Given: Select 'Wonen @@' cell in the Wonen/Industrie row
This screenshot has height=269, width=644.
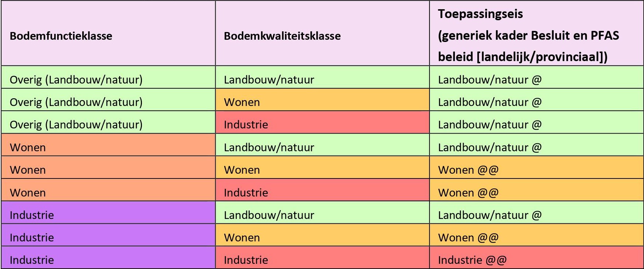Looking at the screenshot, I should [468, 192].
